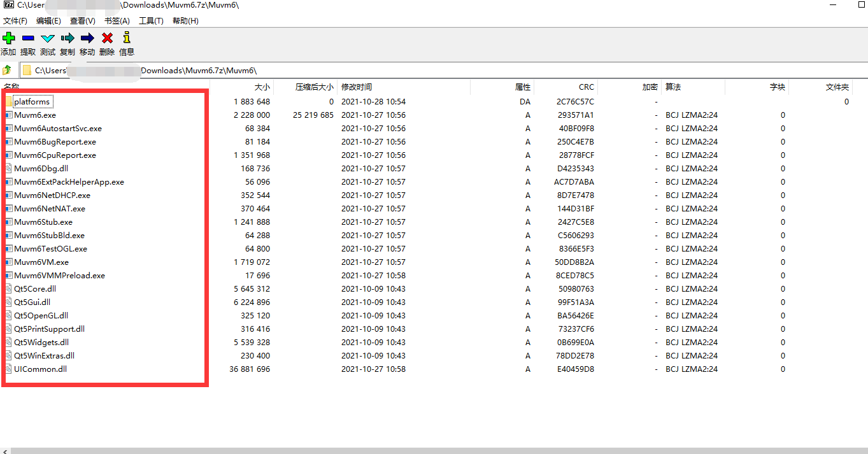Click the CRC value E40459D8
This screenshot has height=454, width=868.
575,369
